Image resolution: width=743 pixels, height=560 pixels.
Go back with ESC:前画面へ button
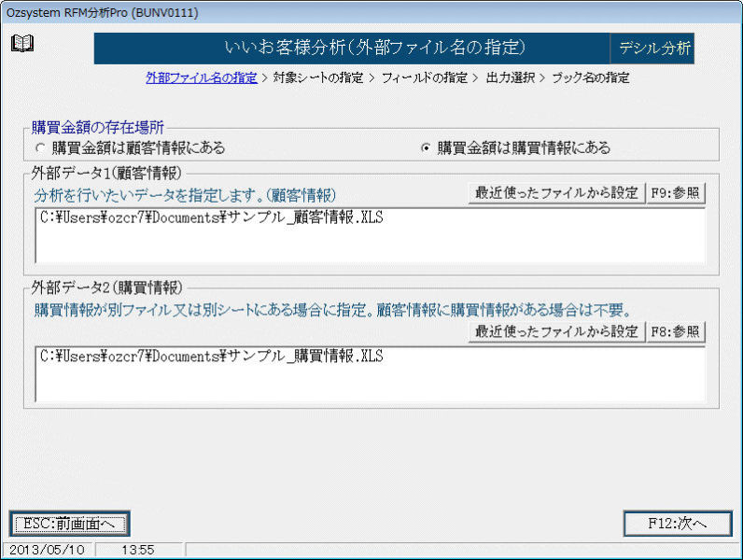(x=70, y=524)
